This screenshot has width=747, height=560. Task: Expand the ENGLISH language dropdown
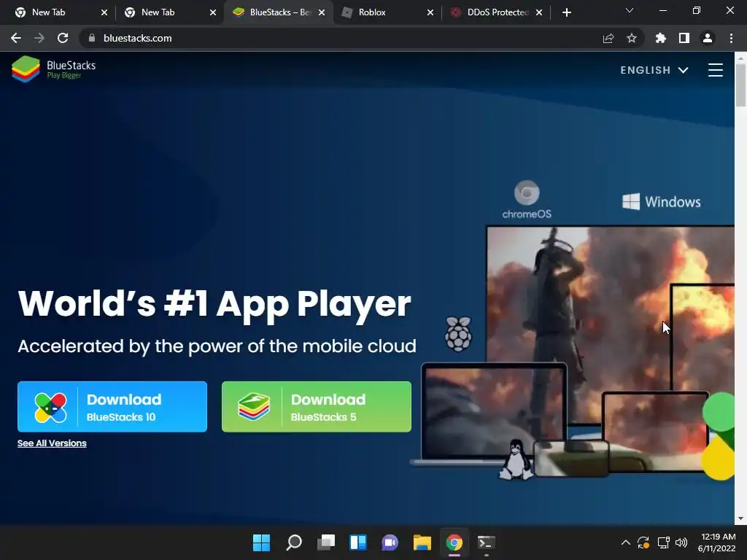coord(654,70)
